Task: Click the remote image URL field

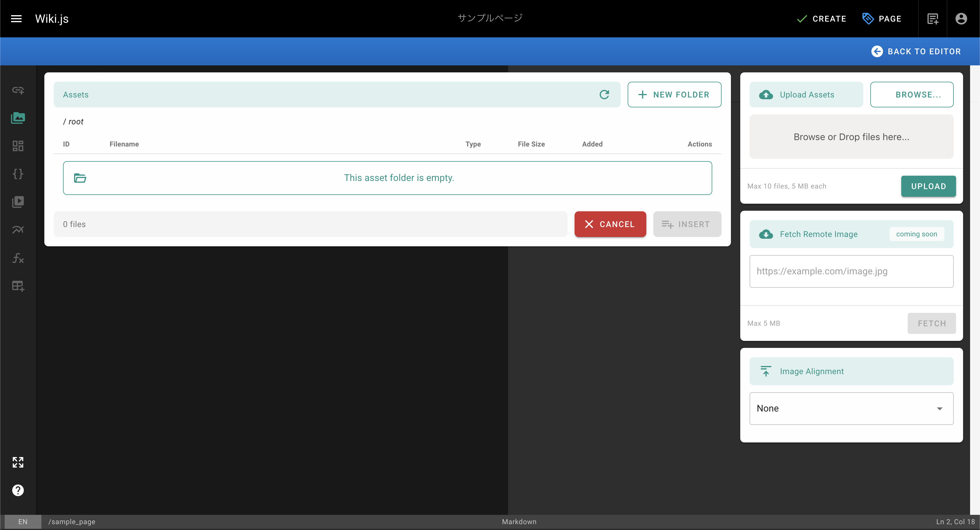Action: click(851, 271)
